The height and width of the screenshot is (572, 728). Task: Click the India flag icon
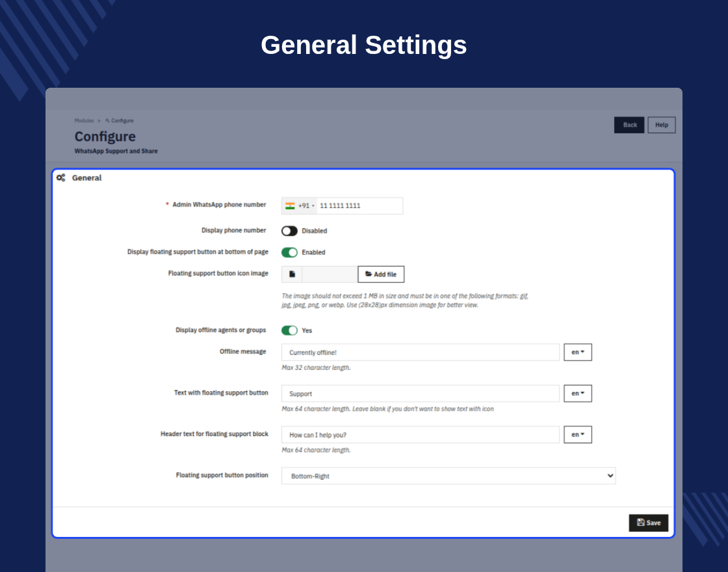click(290, 205)
